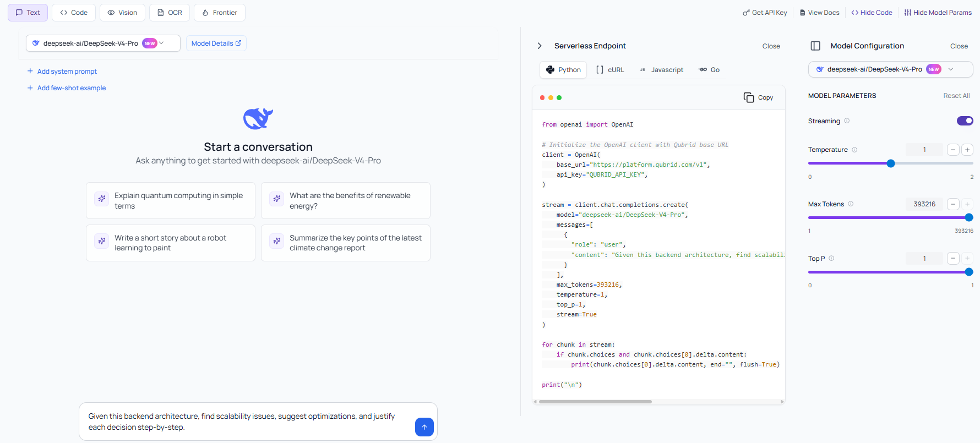Click the sparkle icon on quantum computing card
The image size is (980, 443).
tap(102, 199)
